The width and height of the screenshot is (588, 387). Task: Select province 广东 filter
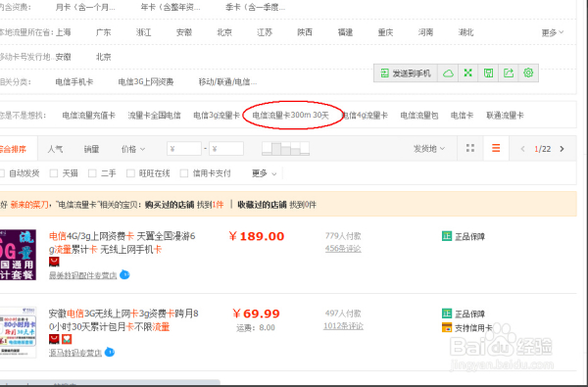[104, 32]
